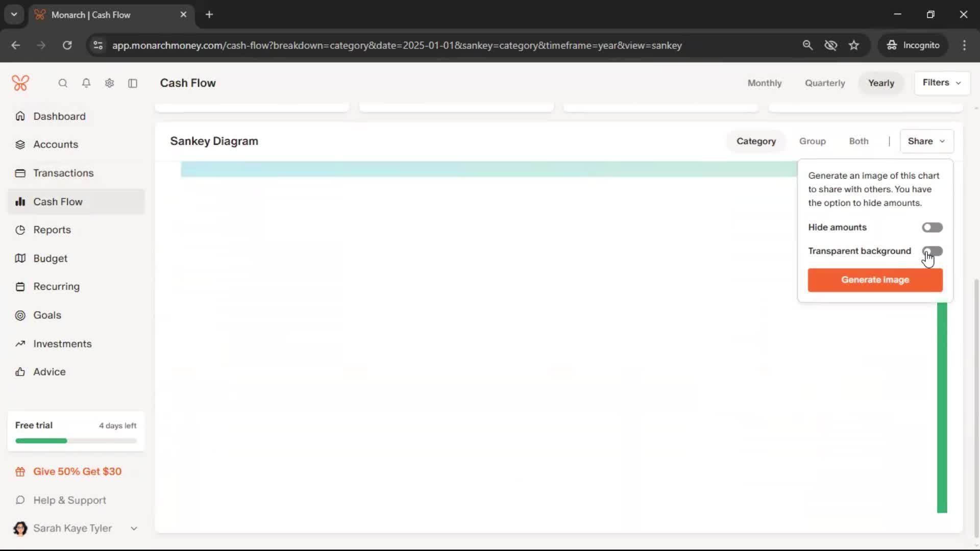Collapse the Share dropdown menu
This screenshot has width=980, height=551.
coord(926,141)
